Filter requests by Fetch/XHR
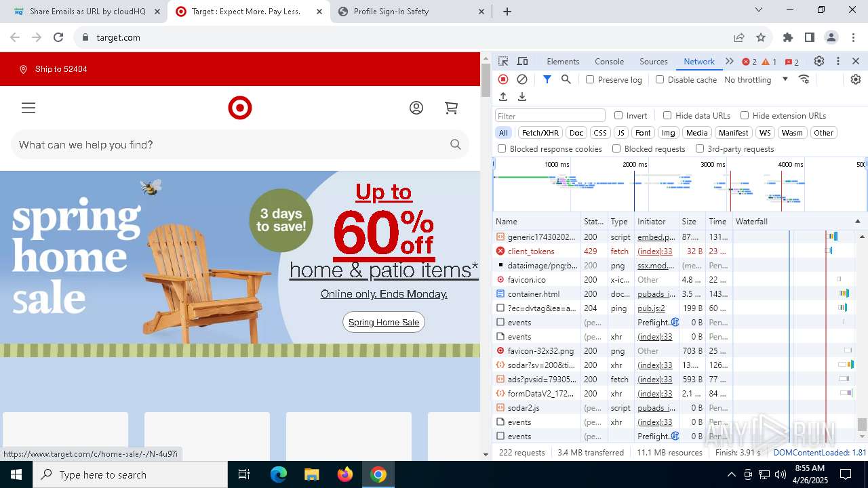 pos(540,133)
